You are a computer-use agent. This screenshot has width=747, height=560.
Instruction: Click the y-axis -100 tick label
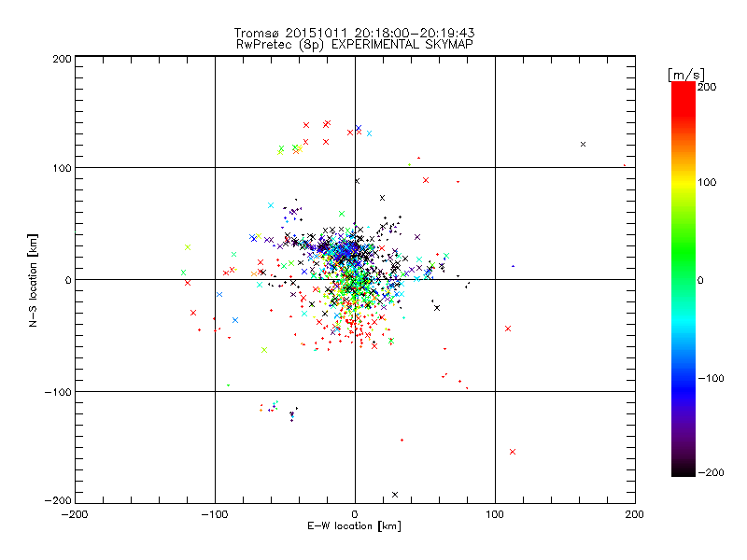coord(58,392)
